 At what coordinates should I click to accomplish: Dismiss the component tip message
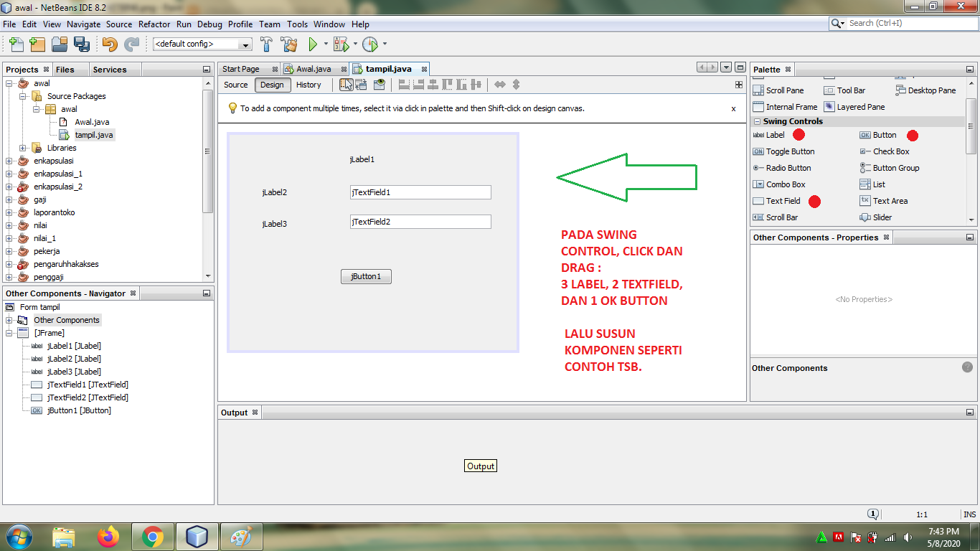[733, 108]
